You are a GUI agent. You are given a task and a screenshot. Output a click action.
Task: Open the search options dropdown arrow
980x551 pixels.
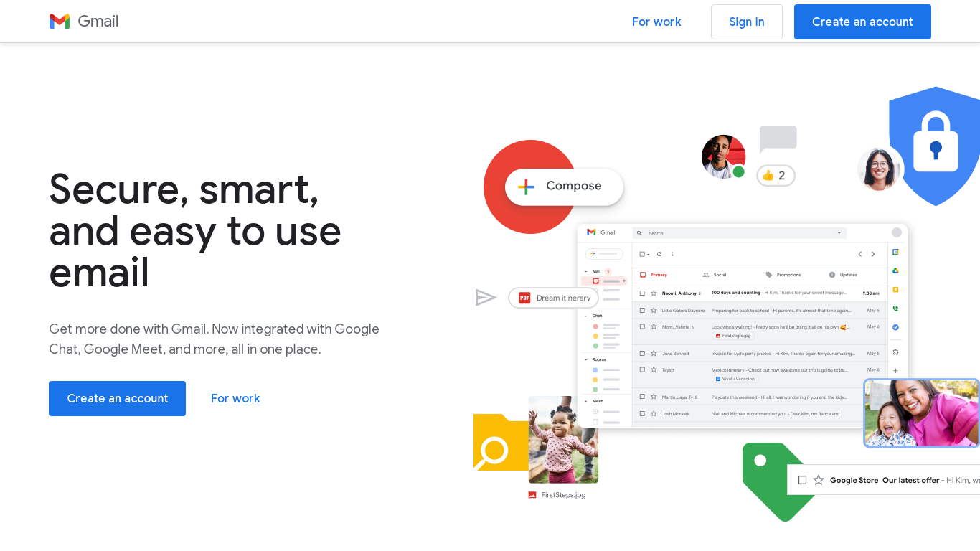[x=839, y=233]
